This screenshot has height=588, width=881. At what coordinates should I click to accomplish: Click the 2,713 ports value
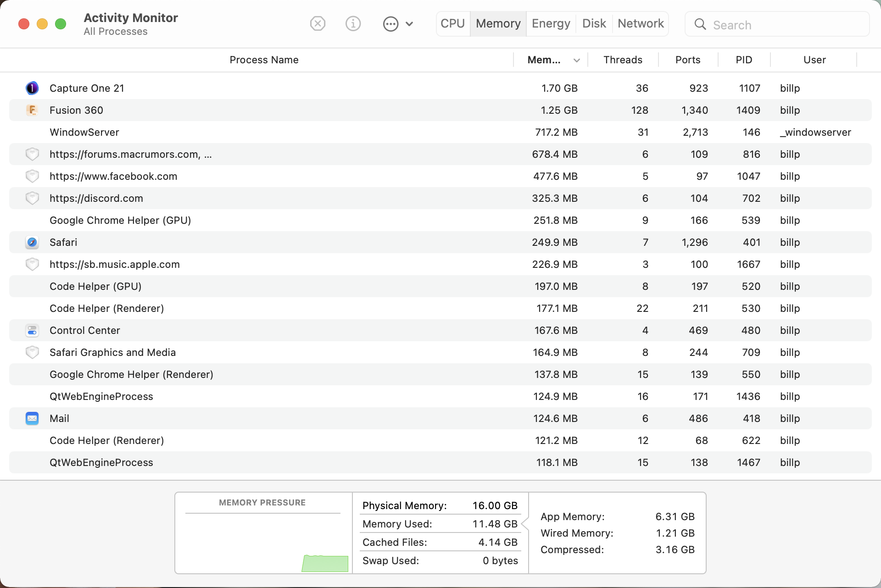[x=695, y=132]
